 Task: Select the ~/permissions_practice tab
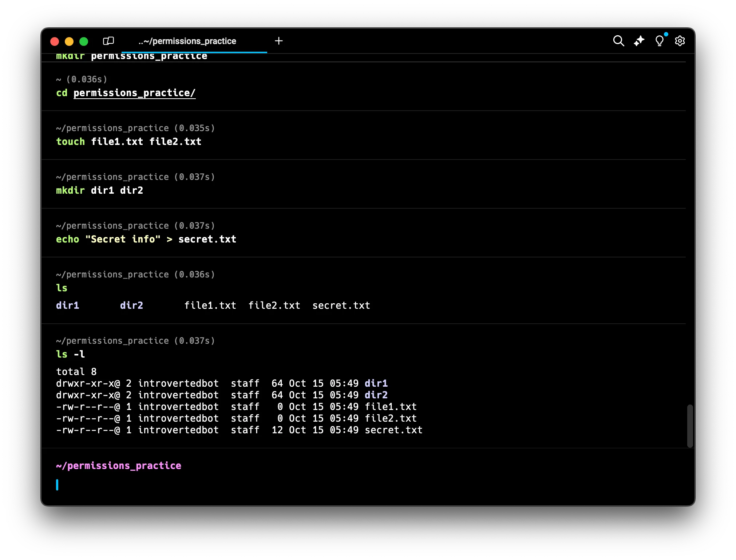187,41
